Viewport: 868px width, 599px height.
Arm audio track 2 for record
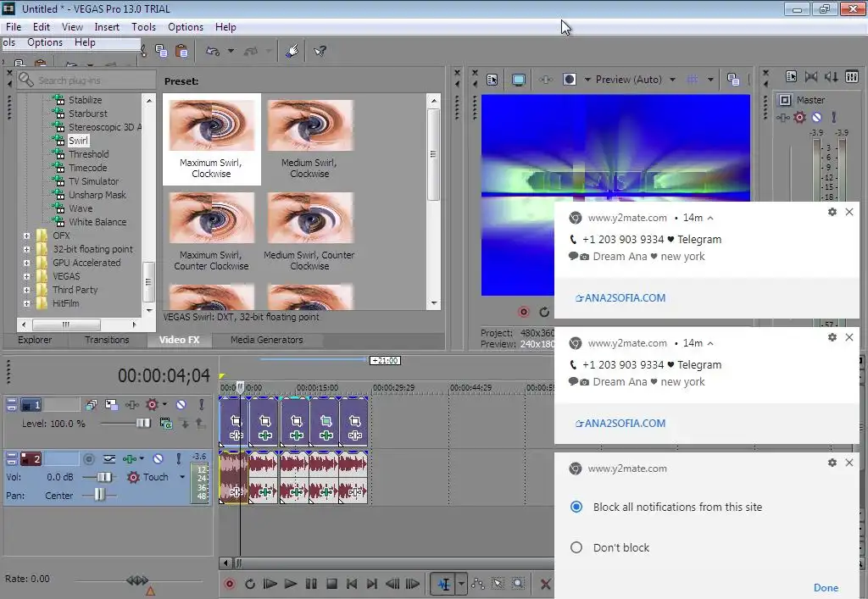(x=89, y=458)
